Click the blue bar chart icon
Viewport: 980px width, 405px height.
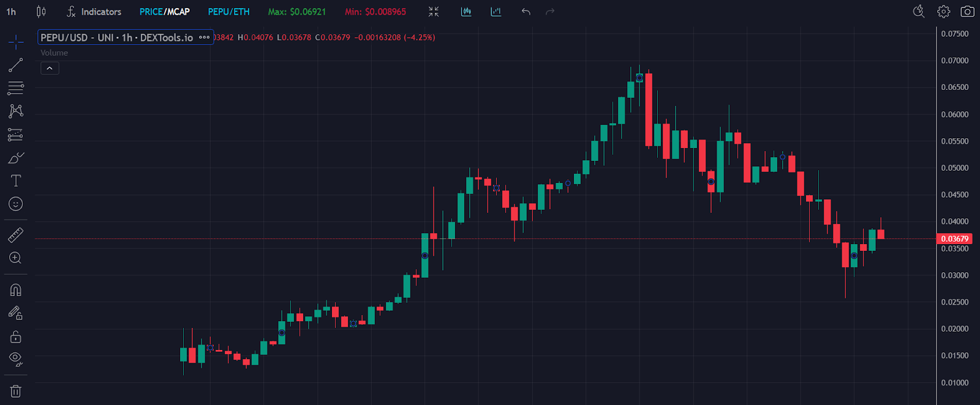pos(496,12)
